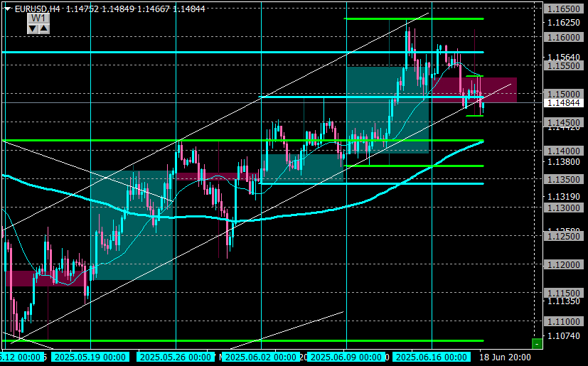Viewport: 588px width, 366px height.
Task: Click the 1.14500 price level label
Action: [564, 122]
